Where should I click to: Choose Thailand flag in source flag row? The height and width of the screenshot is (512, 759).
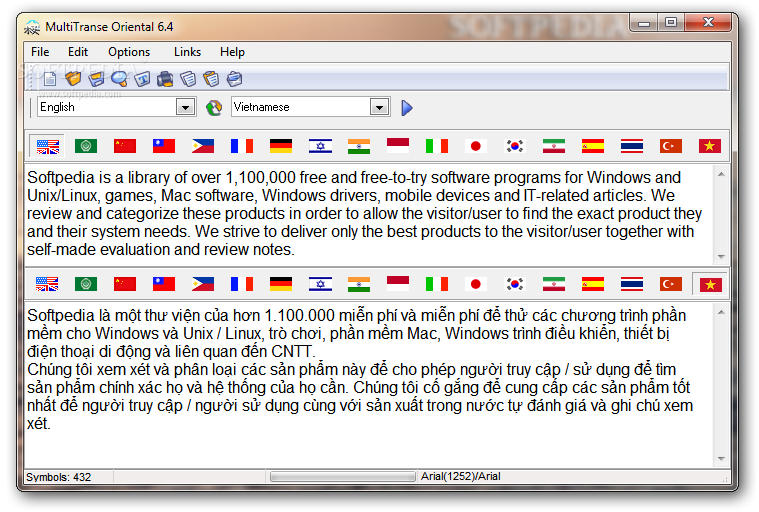click(x=632, y=146)
